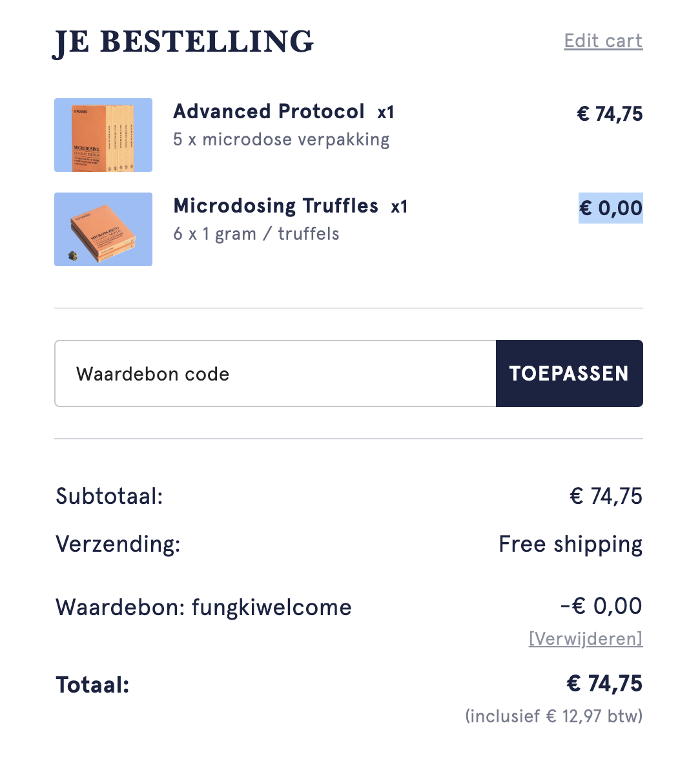The width and height of the screenshot is (700, 774).
Task: Click the Subtotaal amount € 74,75
Action: point(606,496)
